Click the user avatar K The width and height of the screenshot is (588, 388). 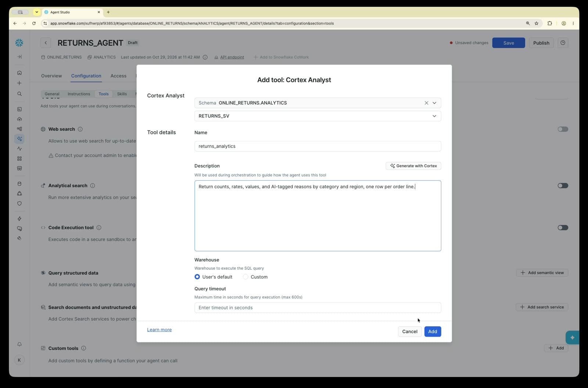click(19, 360)
